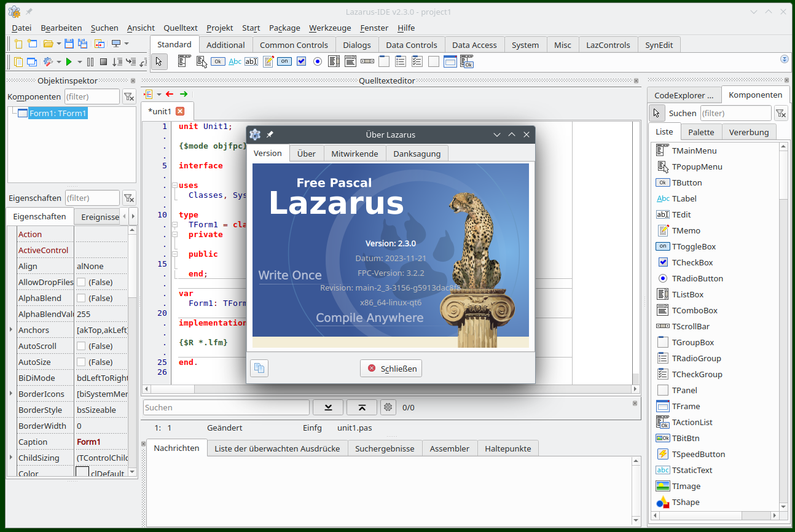The image size is (795, 532).
Task: Pick the Abc TLabel icon in palette toolbar
Action: click(x=235, y=61)
